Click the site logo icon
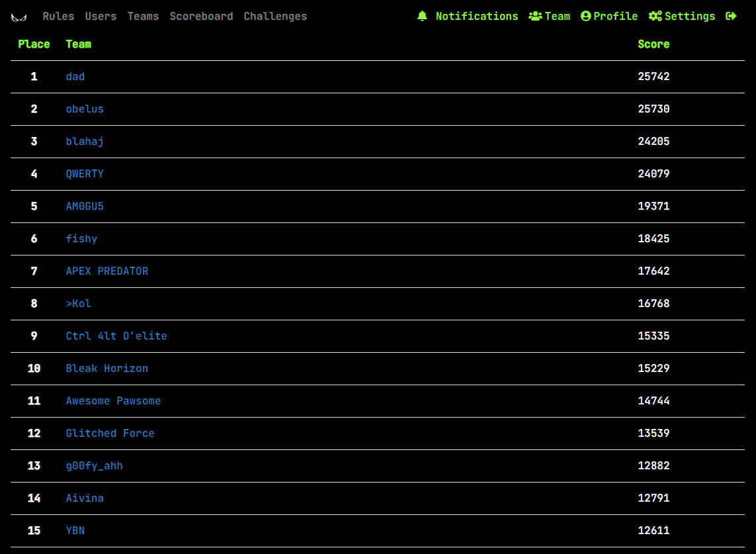This screenshot has height=554, width=756. click(19, 17)
